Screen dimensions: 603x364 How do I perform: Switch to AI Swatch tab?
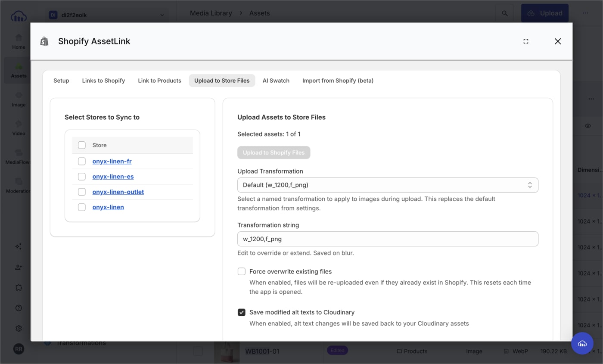[276, 81]
